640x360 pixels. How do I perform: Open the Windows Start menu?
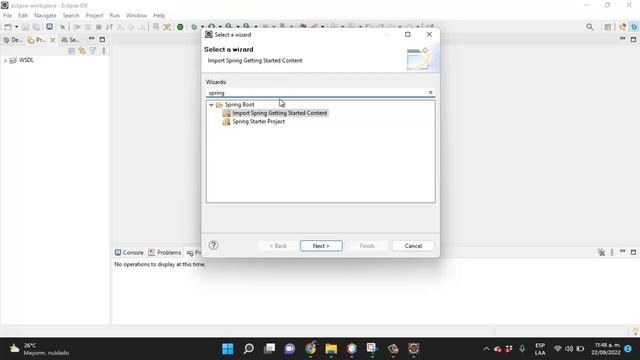[x=228, y=349]
